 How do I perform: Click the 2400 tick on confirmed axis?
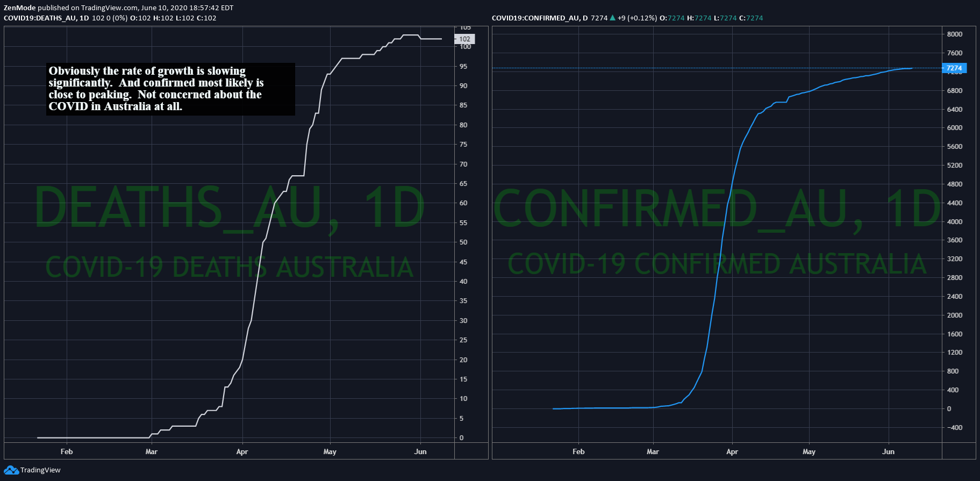[x=955, y=296]
